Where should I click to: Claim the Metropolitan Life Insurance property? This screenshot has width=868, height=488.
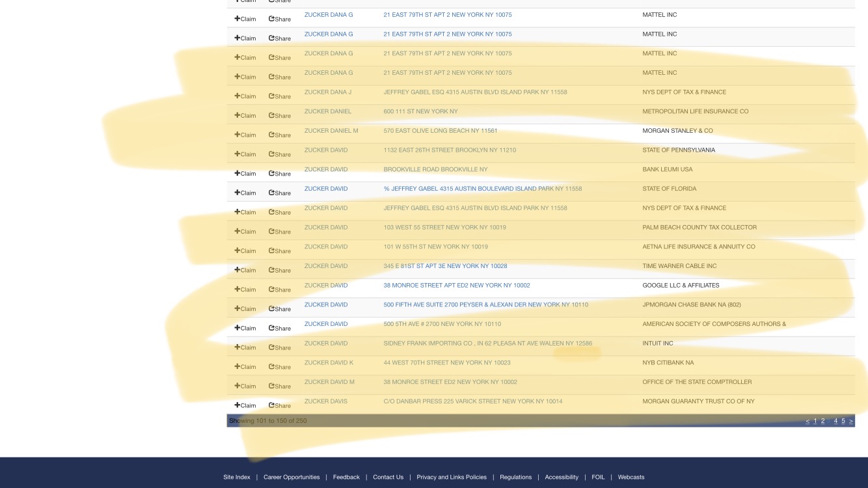point(245,116)
